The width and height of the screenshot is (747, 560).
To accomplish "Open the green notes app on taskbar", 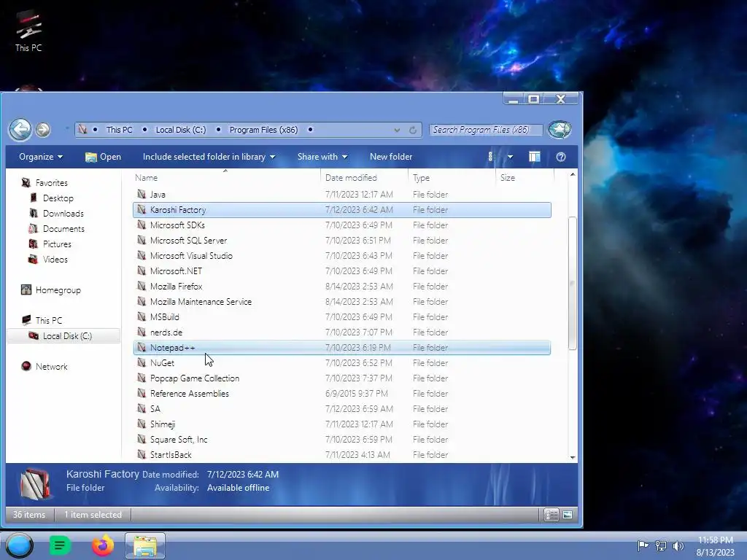I will 60,545.
